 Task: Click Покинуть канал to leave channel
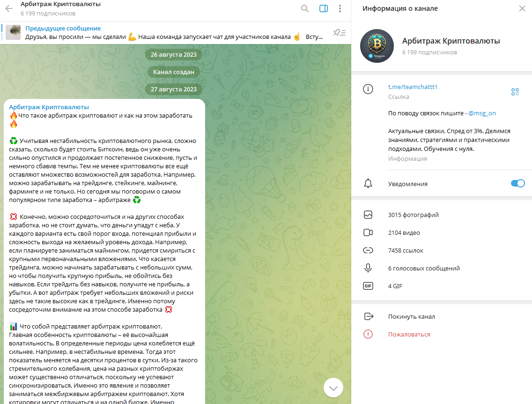(442, 316)
